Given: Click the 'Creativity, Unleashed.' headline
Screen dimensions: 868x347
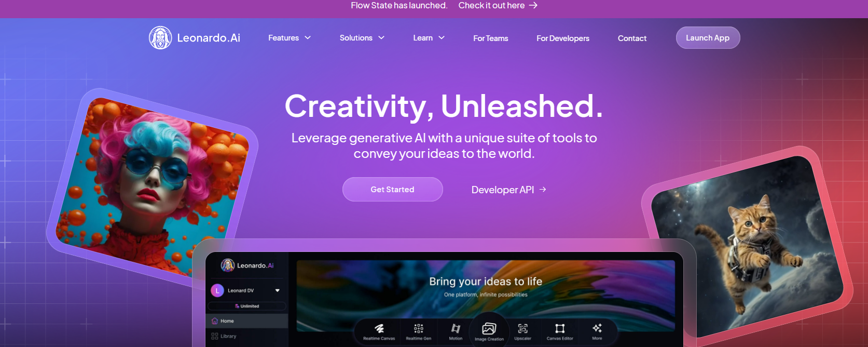Looking at the screenshot, I should [x=444, y=106].
